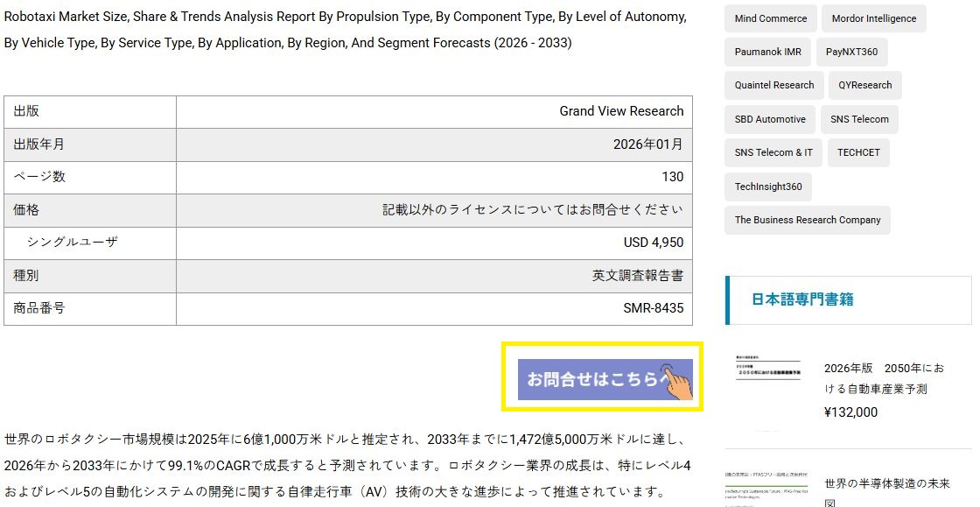
Task: Select the TECHCET publisher tag
Action: tap(857, 152)
